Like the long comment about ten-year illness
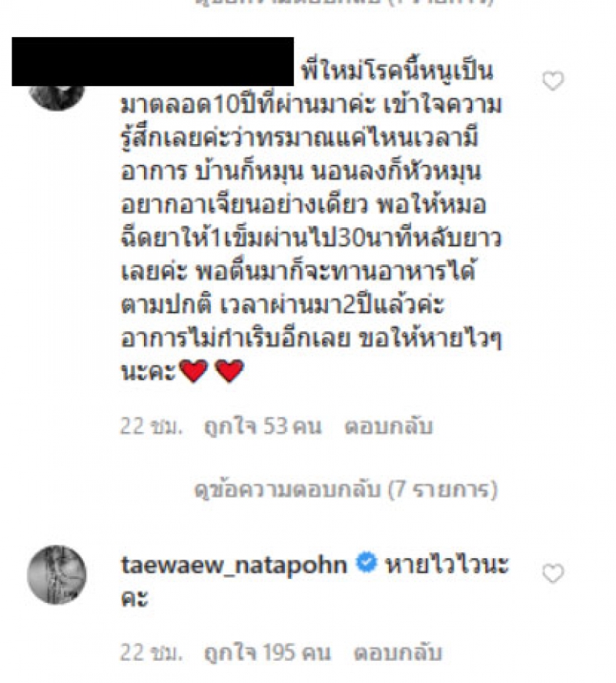This screenshot has width=616, height=683. tap(553, 81)
